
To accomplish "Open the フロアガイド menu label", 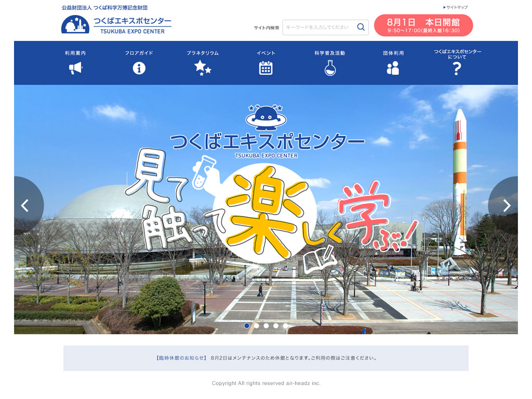I will 139,53.
